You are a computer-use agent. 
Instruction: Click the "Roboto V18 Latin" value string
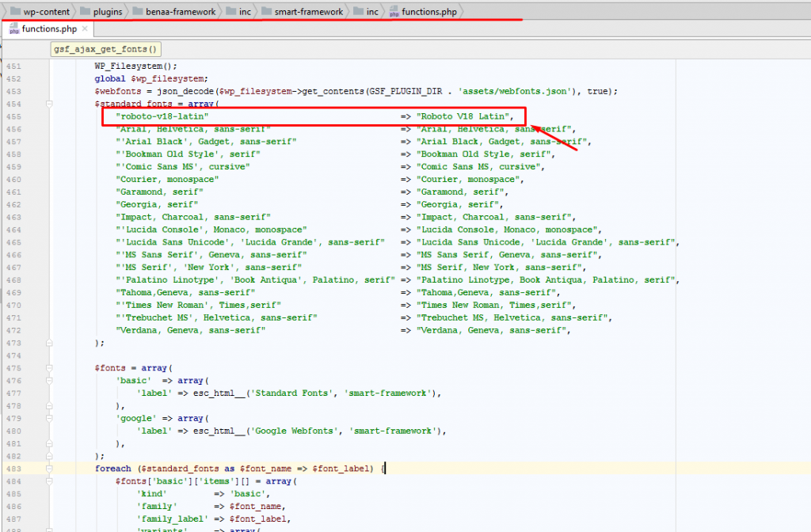tap(463, 116)
